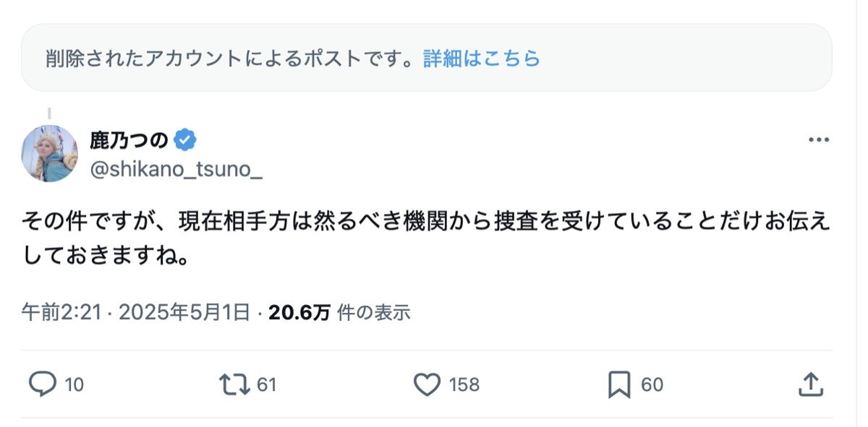
Task: Click the reply count 10
Action: coord(75,385)
